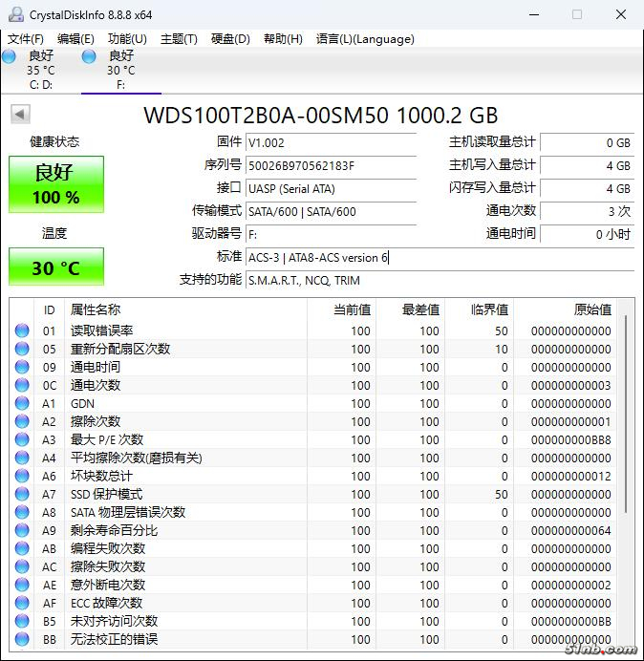The image size is (644, 661).
Task: Click status orb for attribute 05 重新分配扇区次数
Action: pyautogui.click(x=22, y=349)
